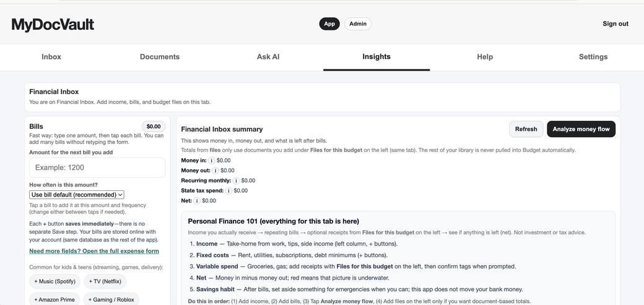Click the 'Fixed costs' list item
The image size is (644, 305).
tap(292, 255)
